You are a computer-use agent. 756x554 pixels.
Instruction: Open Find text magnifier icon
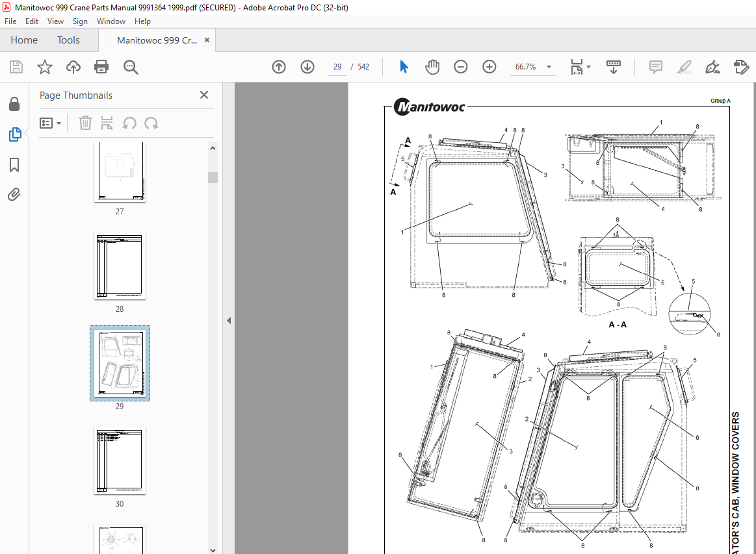tap(131, 67)
